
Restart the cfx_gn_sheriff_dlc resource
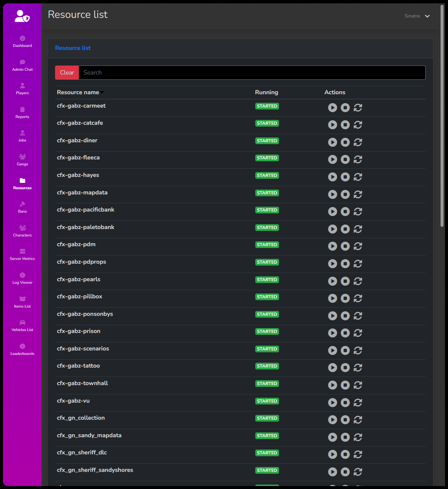click(358, 454)
